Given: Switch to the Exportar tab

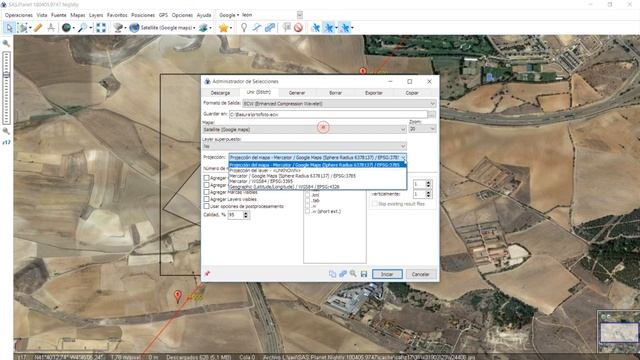Looking at the screenshot, I should click(374, 93).
